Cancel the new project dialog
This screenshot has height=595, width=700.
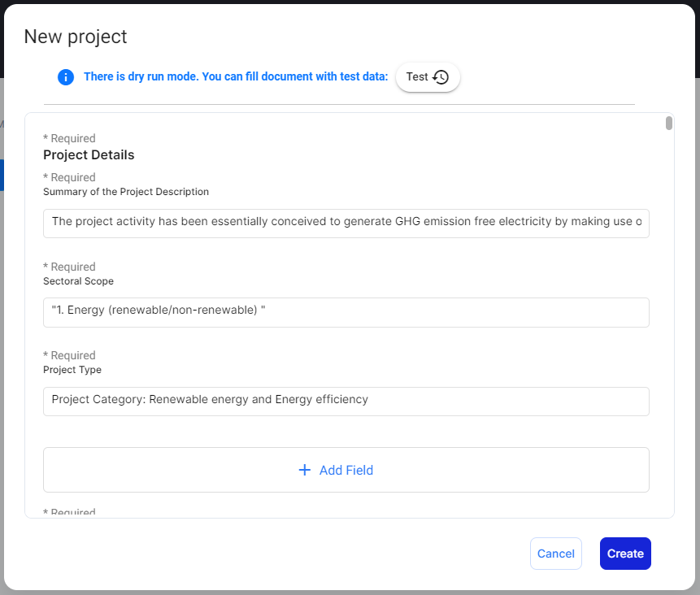tap(556, 554)
